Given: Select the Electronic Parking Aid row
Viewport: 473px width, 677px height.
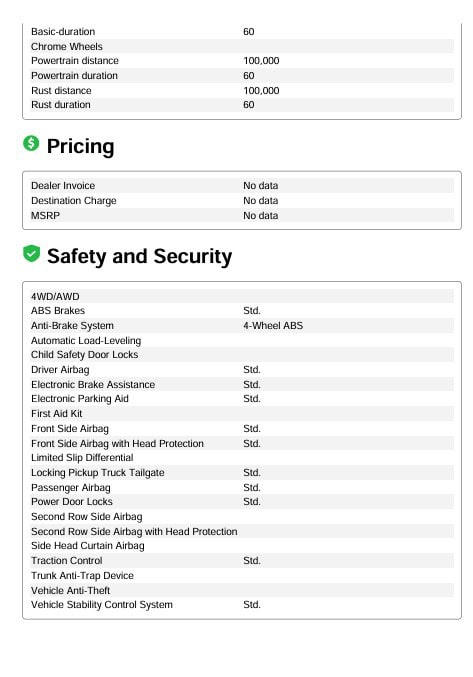Looking at the screenshot, I should pyautogui.click(x=242, y=399).
